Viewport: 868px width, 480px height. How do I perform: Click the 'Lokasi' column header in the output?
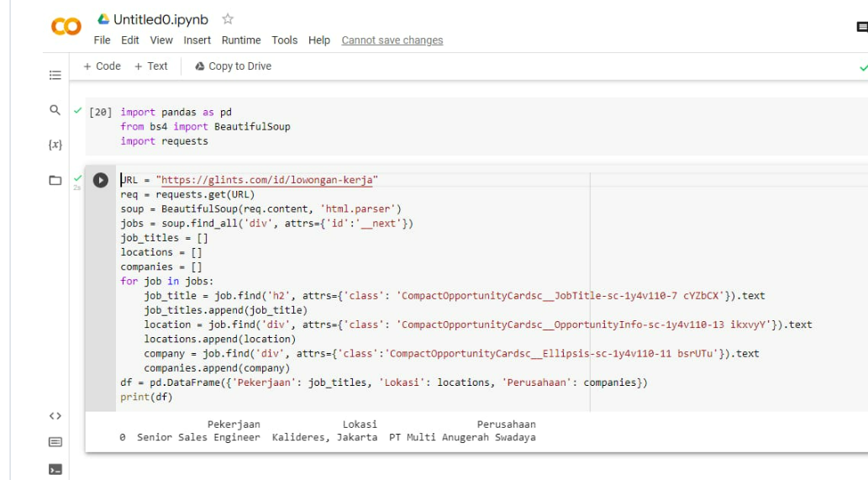pyautogui.click(x=360, y=425)
